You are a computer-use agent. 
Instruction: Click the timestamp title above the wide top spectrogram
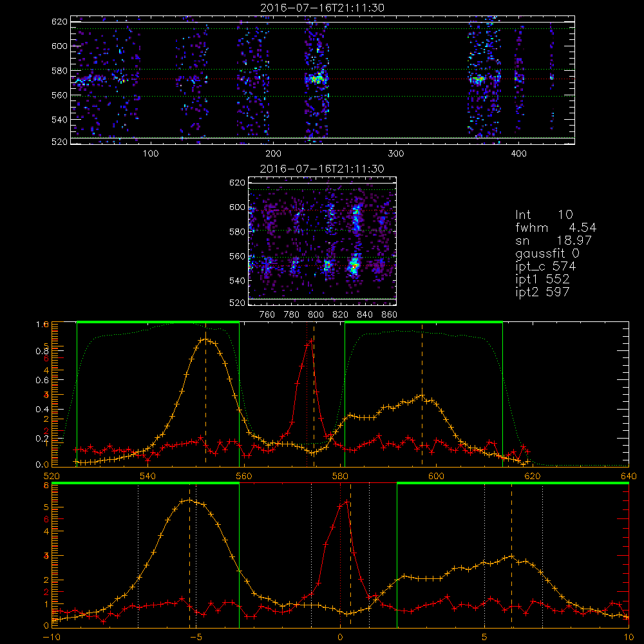(x=323, y=8)
